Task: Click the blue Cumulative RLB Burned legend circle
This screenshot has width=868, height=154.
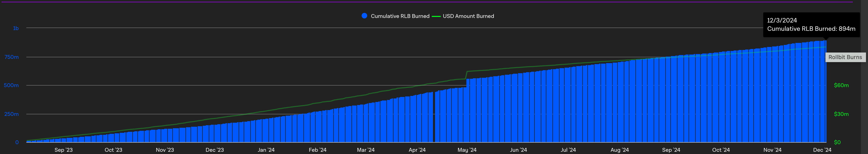Action: click(364, 16)
